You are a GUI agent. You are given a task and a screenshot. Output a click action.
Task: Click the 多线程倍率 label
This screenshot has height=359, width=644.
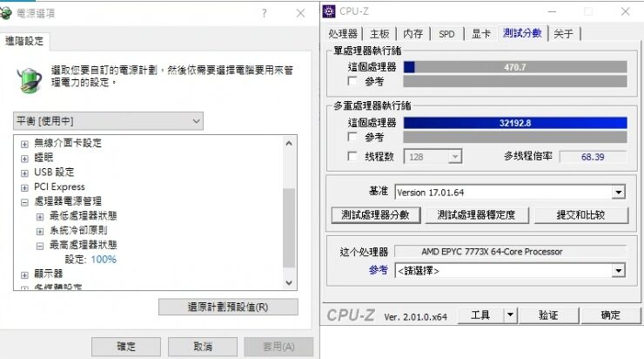[x=528, y=156]
